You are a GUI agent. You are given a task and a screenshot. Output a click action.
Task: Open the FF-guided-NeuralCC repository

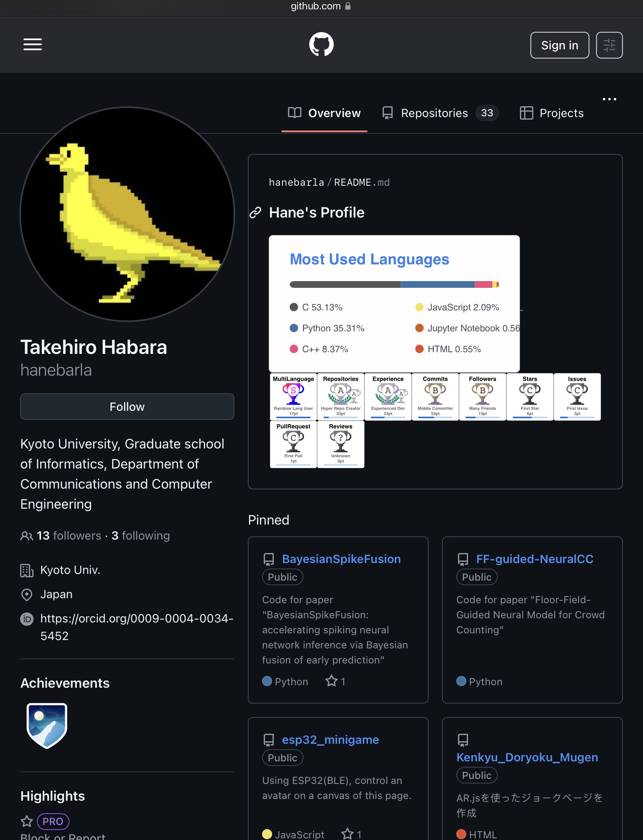tap(535, 559)
